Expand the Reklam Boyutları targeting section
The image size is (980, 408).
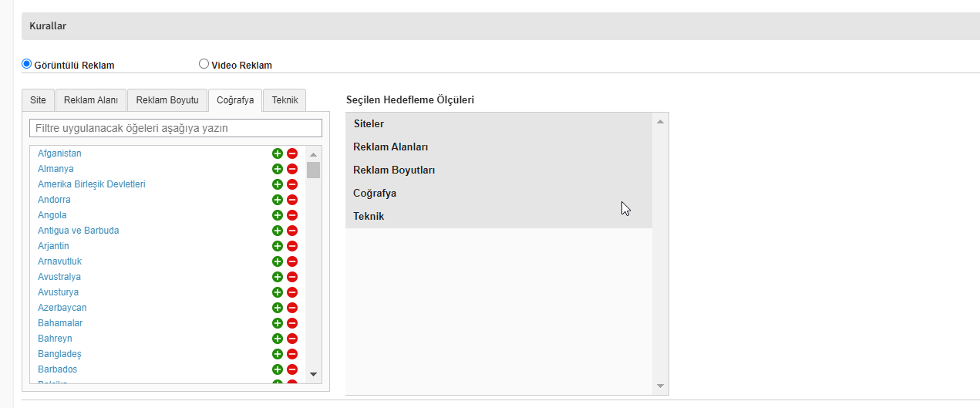coord(394,170)
